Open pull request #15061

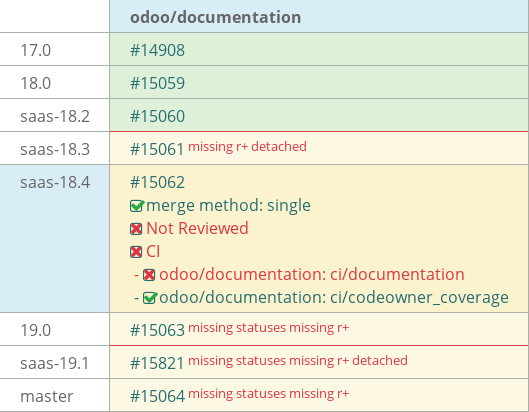click(x=157, y=149)
